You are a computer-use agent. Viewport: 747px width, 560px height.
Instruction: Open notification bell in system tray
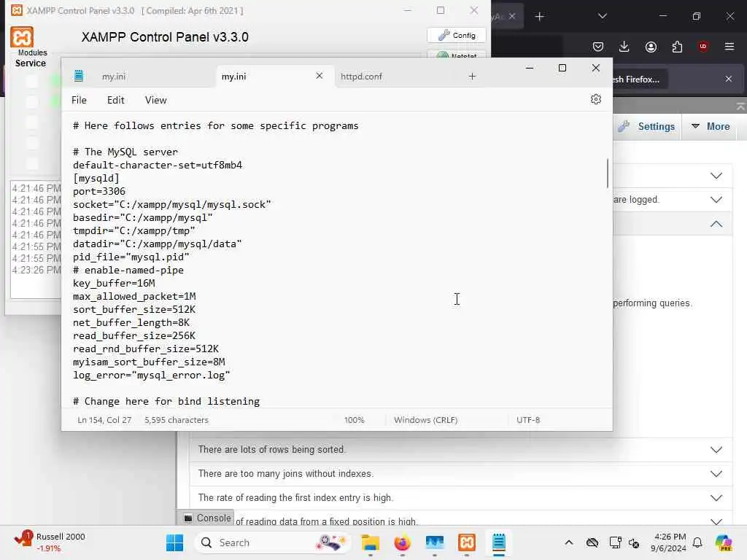(x=697, y=542)
